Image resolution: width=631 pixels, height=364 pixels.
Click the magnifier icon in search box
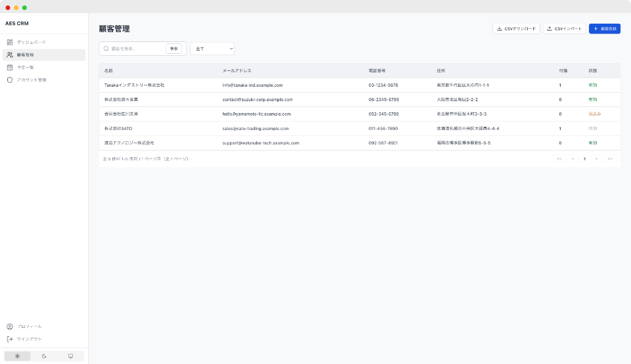(106, 49)
